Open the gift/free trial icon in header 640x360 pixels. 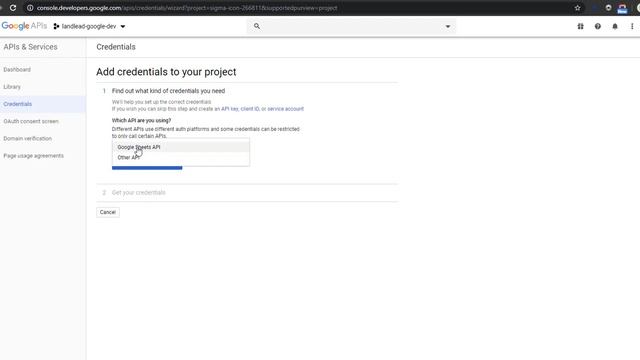click(580, 26)
